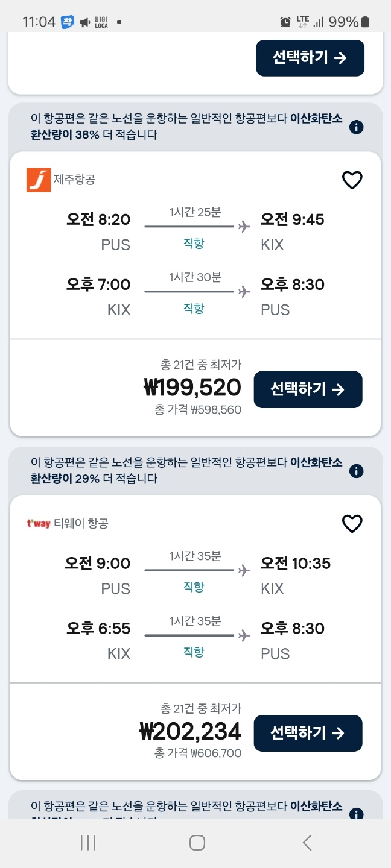Open CO2 info icon above Jeju Air card
Viewport: 391px width, 868px height.
click(x=357, y=127)
